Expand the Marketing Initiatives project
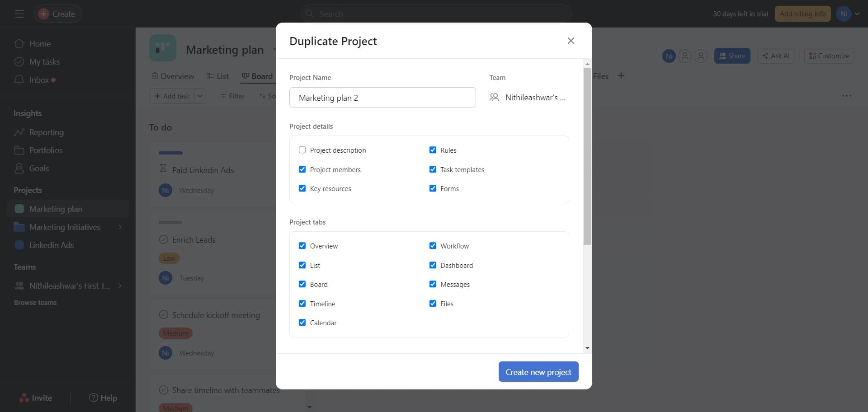 click(x=120, y=227)
